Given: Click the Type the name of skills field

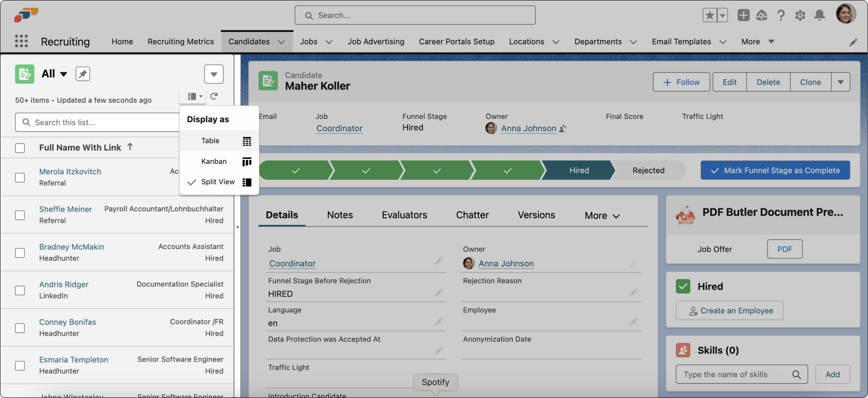Looking at the screenshot, I should 735,375.
